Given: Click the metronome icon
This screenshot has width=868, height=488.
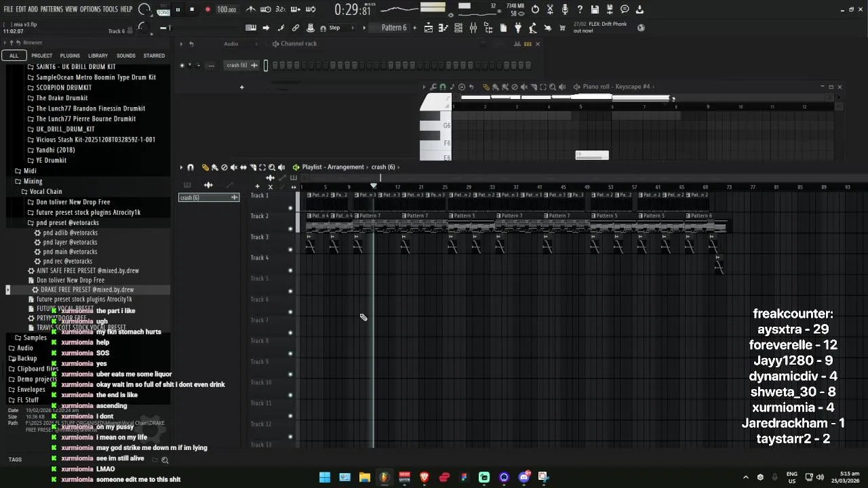Looking at the screenshot, I should 251,9.
